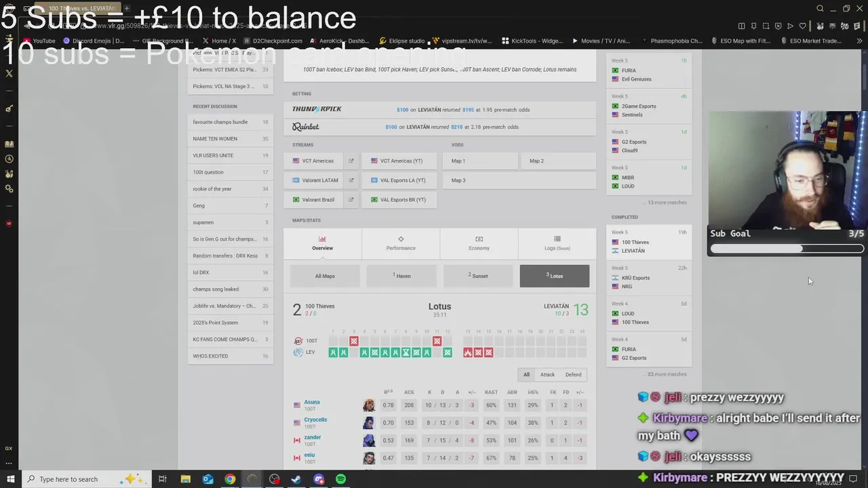Open Spotify from the taskbar

pyautogui.click(x=341, y=479)
